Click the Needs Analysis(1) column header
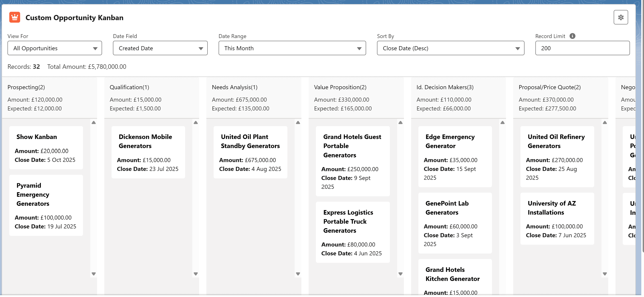 (x=234, y=87)
